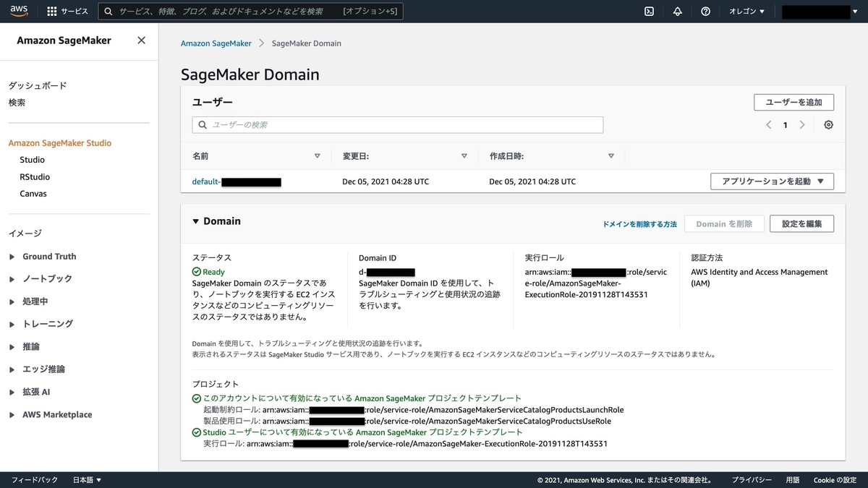
Task: Click the 実行ロール heading in Domain
Action: click(x=544, y=257)
